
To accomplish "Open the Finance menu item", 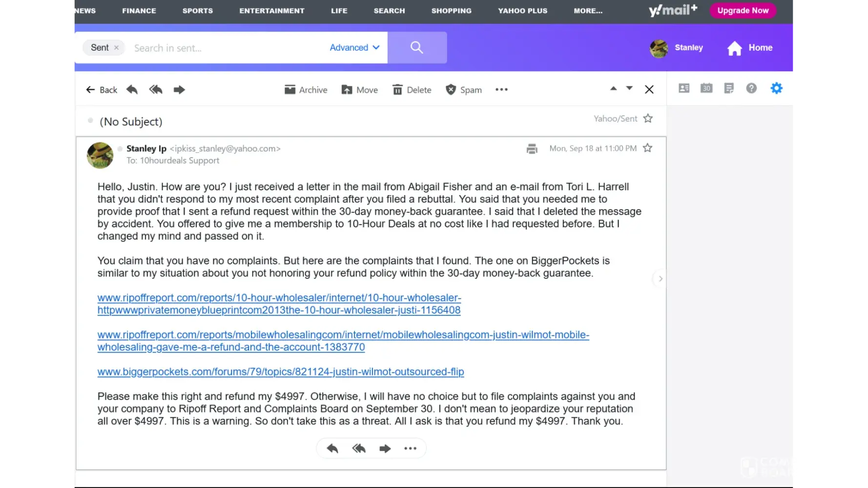I will point(139,11).
